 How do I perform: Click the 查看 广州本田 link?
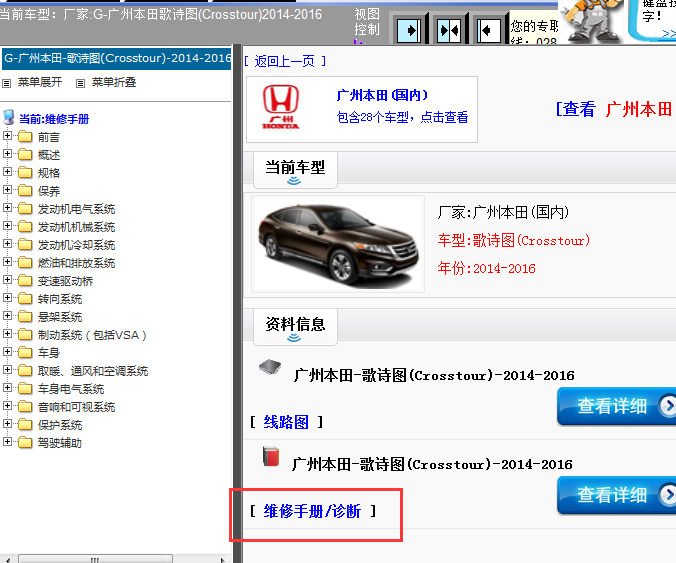616,109
